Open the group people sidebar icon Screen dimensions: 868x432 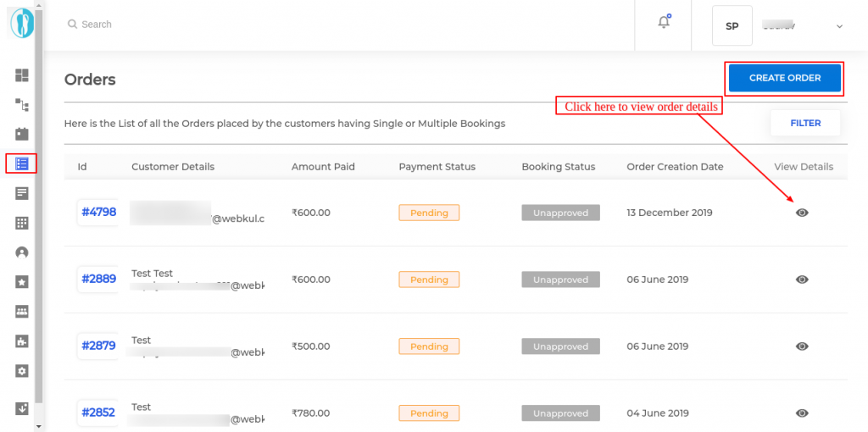click(21, 312)
